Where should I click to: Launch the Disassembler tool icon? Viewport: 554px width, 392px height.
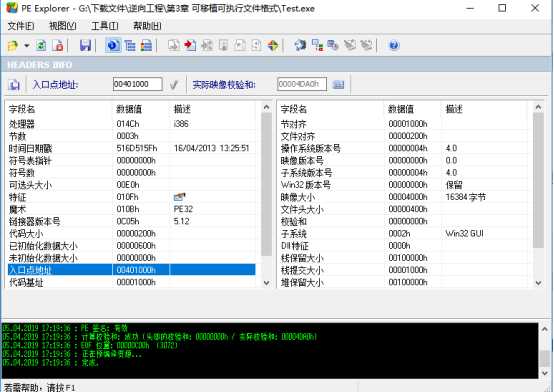[x=300, y=46]
